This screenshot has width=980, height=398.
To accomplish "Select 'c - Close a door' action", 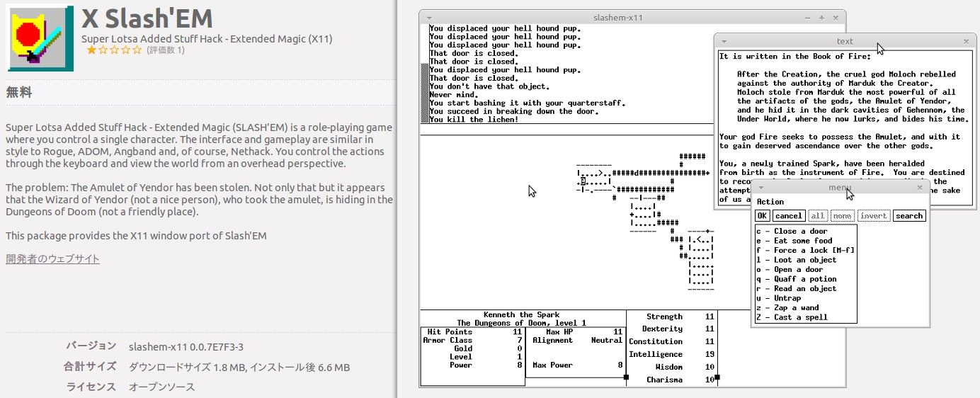I will pyautogui.click(x=806, y=231).
